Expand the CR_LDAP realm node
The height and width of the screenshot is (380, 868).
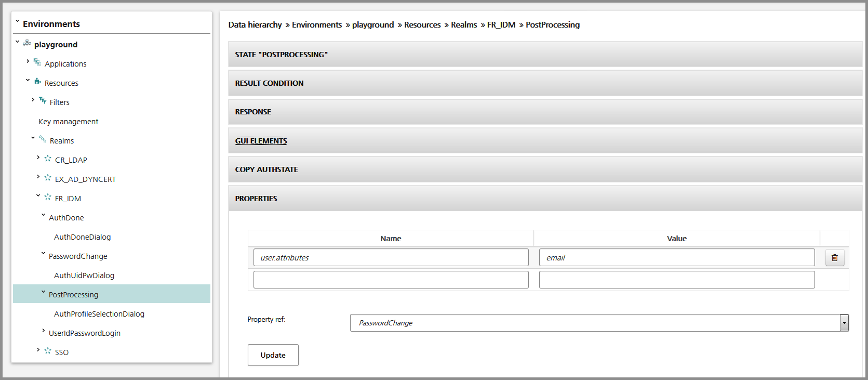coord(38,158)
